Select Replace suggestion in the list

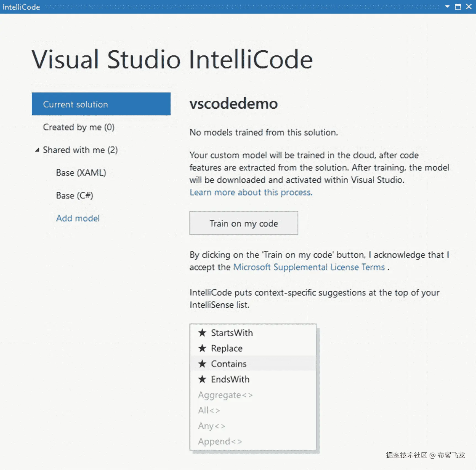[x=253, y=348]
